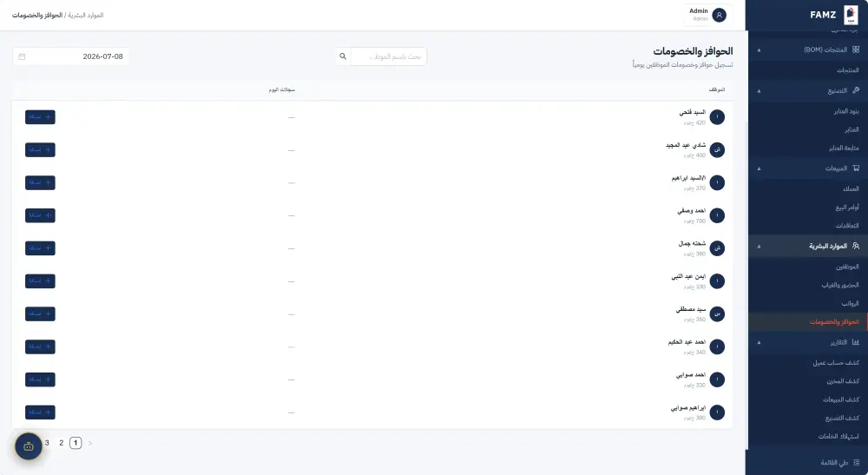
Task: Open متابعة العنابر menu item
Action: pos(844,148)
